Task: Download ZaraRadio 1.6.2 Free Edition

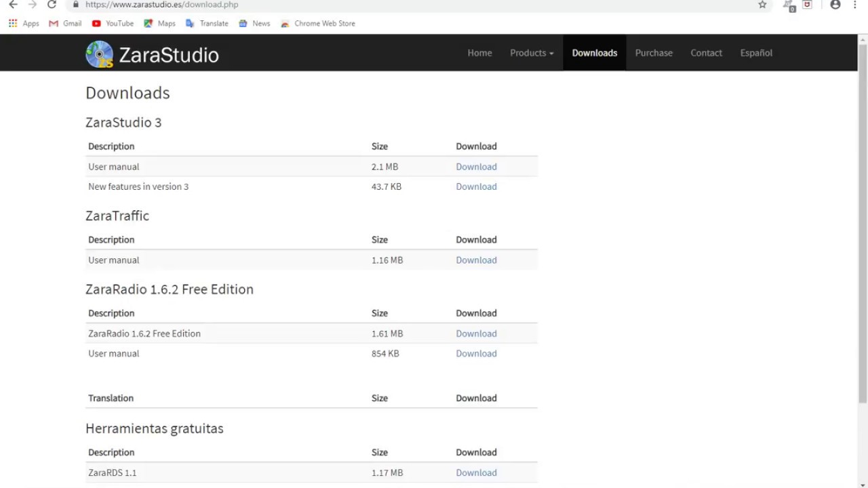Action: click(476, 333)
